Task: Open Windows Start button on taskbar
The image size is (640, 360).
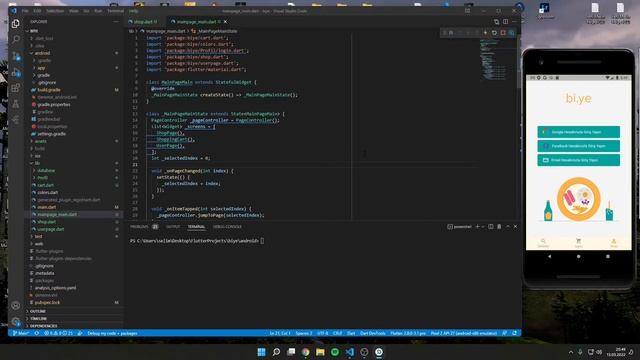Action: click(x=261, y=352)
